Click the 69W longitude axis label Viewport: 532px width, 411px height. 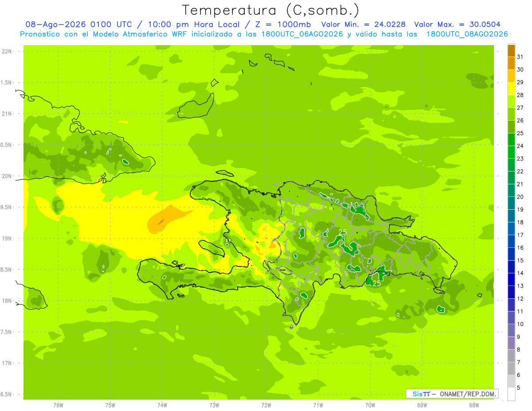pyautogui.click(x=422, y=404)
